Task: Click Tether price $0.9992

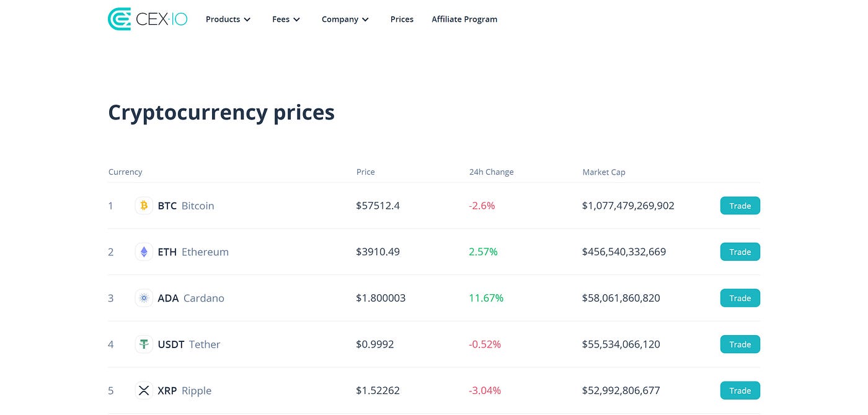Action: click(x=375, y=344)
